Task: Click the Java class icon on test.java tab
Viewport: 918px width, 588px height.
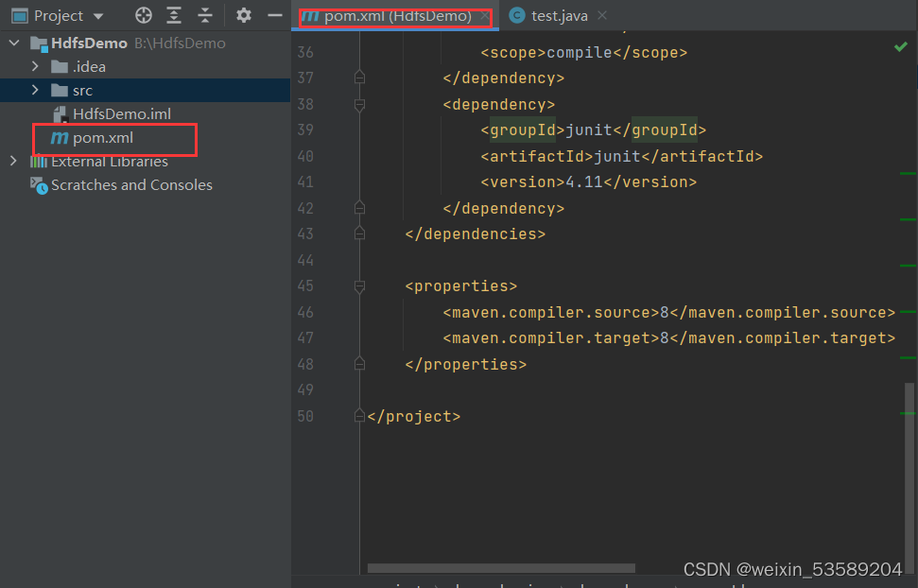Action: coord(517,15)
